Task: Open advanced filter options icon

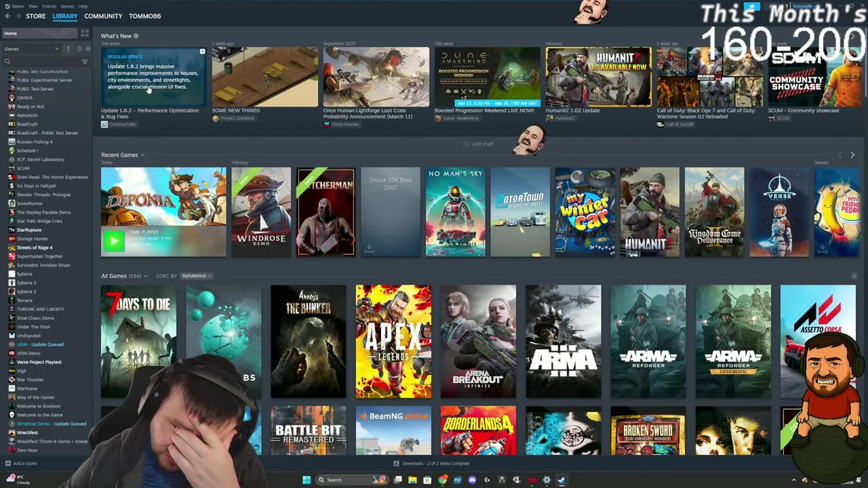Action: 85,62
